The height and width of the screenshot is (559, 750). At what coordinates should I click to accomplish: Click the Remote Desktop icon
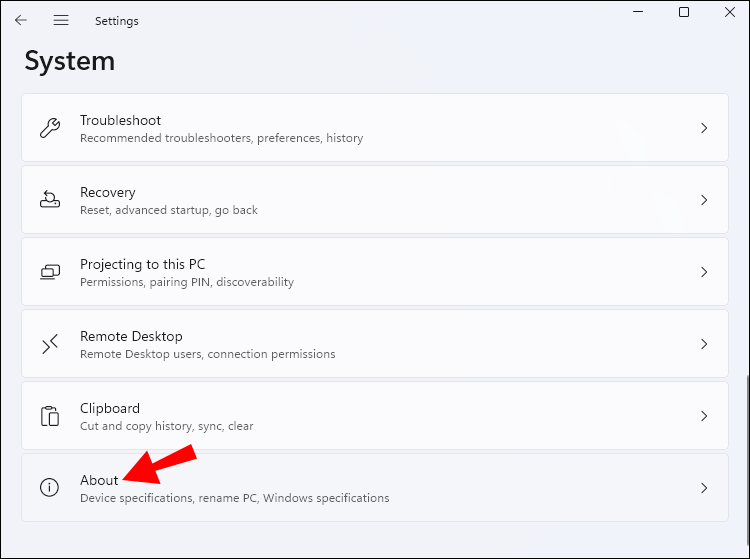[49, 344]
